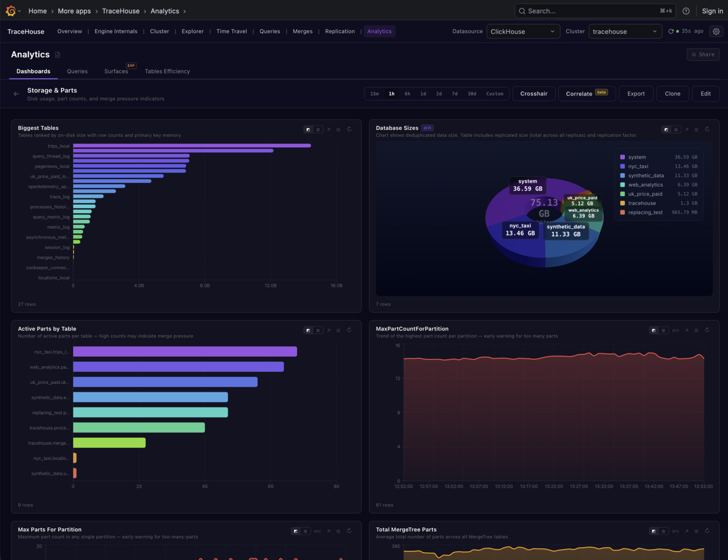728x560 pixels.
Task: Switch to the Tables Efficiency tab
Action: tap(167, 71)
